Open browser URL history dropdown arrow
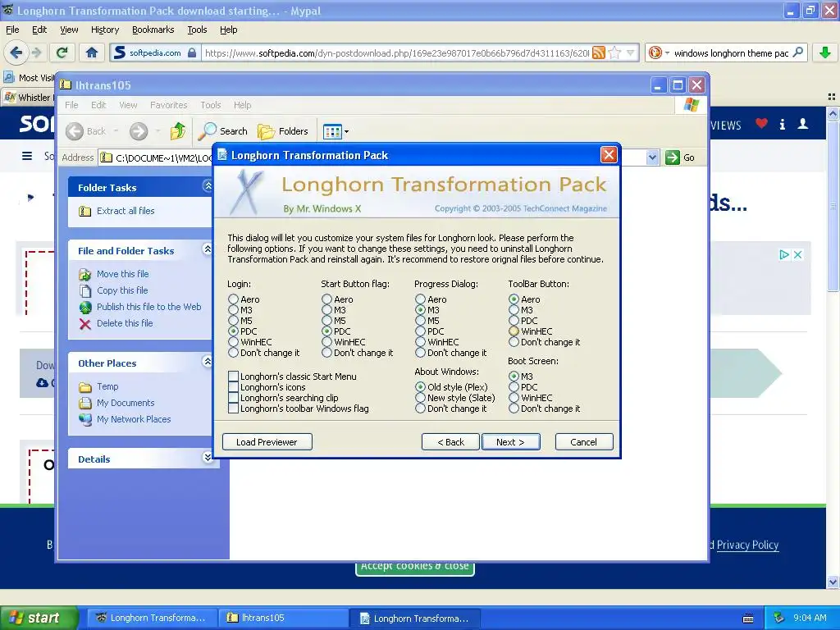Screen dimensions: 840x630 point(631,52)
